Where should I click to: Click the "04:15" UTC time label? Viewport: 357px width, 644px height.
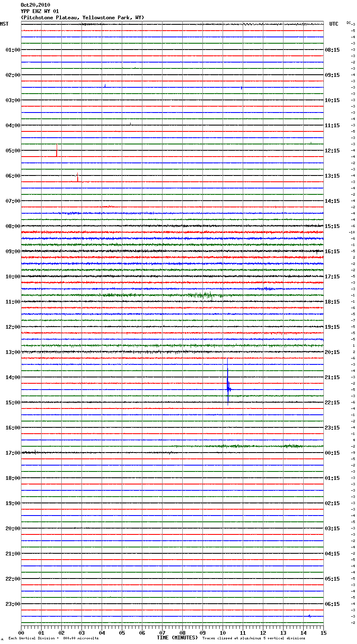tap(332, 554)
